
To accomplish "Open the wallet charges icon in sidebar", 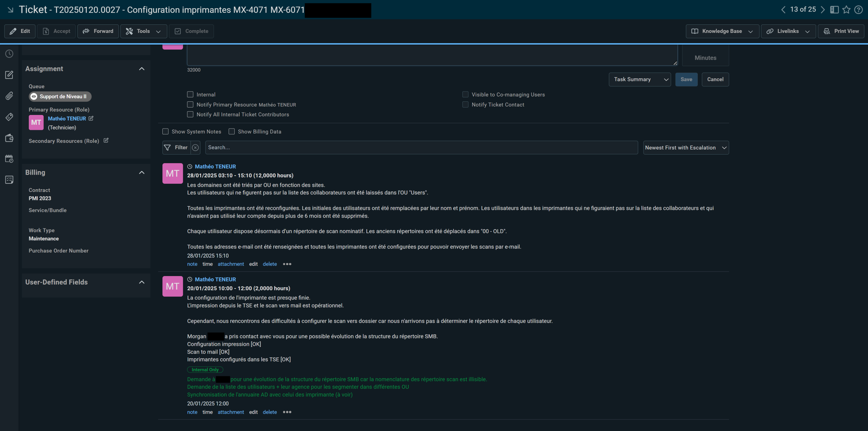I will pos(9,138).
